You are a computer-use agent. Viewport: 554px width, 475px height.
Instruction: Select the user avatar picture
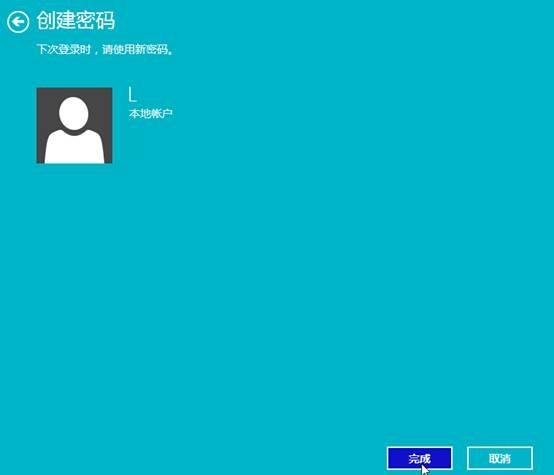point(74,125)
